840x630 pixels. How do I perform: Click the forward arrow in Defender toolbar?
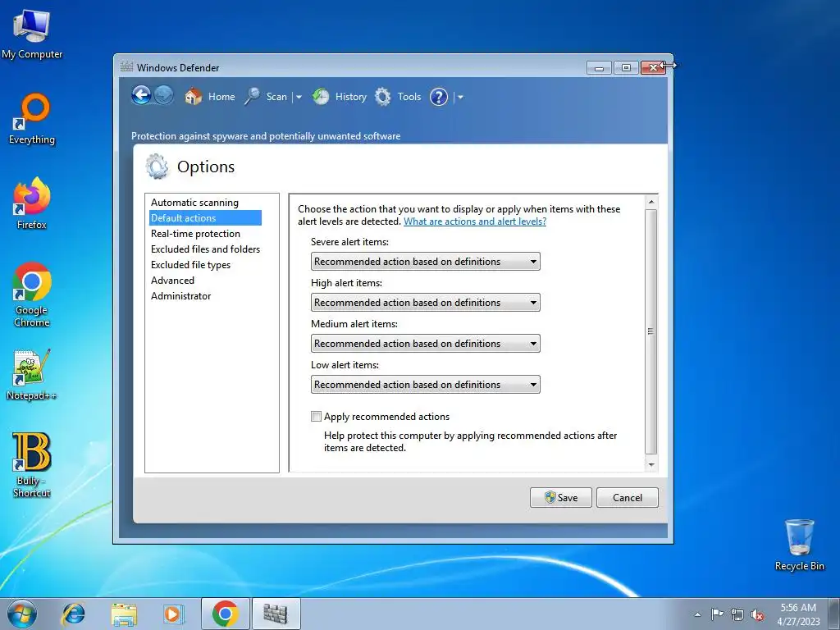tap(164, 96)
